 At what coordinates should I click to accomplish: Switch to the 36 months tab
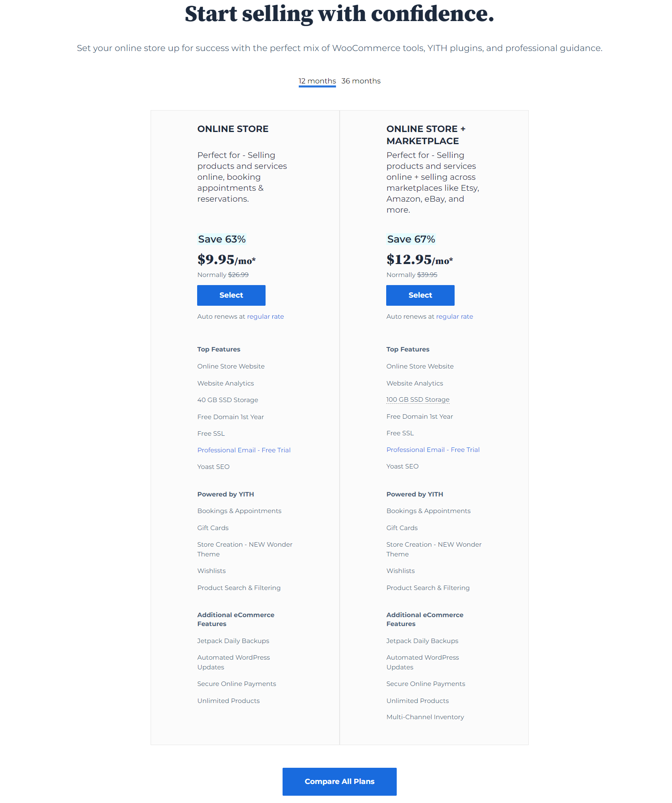(361, 81)
